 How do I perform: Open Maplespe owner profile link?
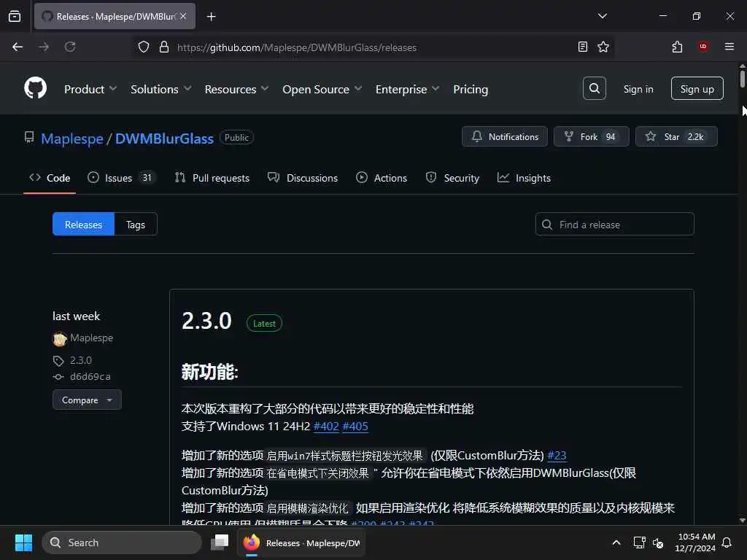72,139
